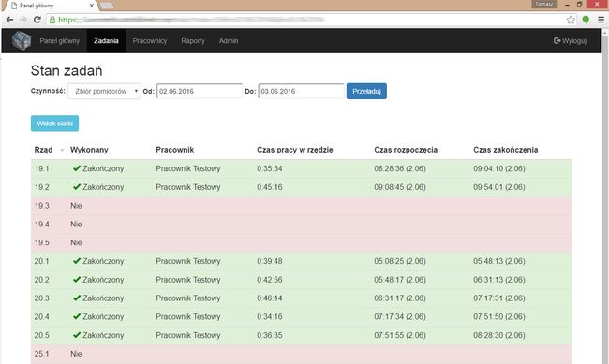Image resolution: width=609 pixels, height=364 pixels.
Task: Click green checkmark in row 20.3
Action: (77, 298)
